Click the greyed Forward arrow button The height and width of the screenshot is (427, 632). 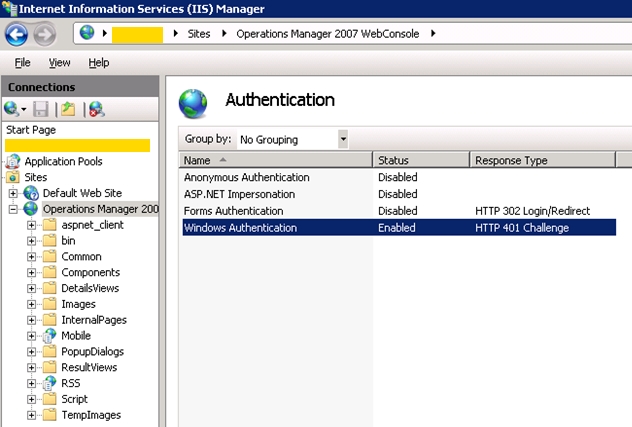coord(45,34)
